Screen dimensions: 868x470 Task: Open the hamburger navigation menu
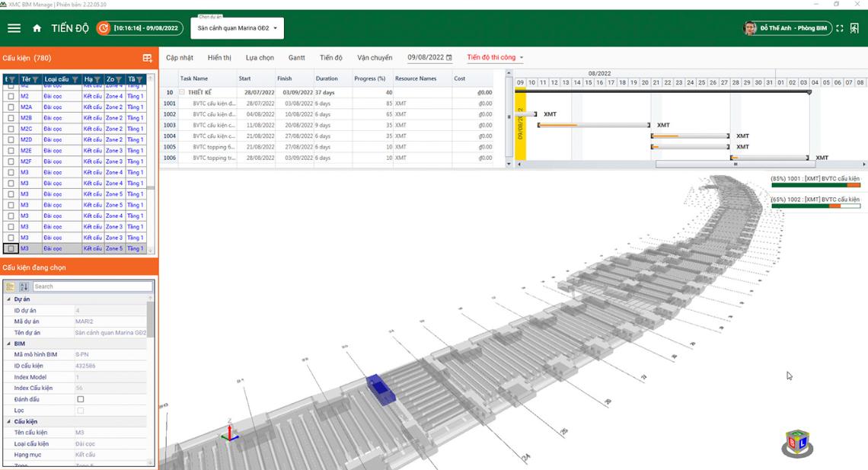pos(14,28)
